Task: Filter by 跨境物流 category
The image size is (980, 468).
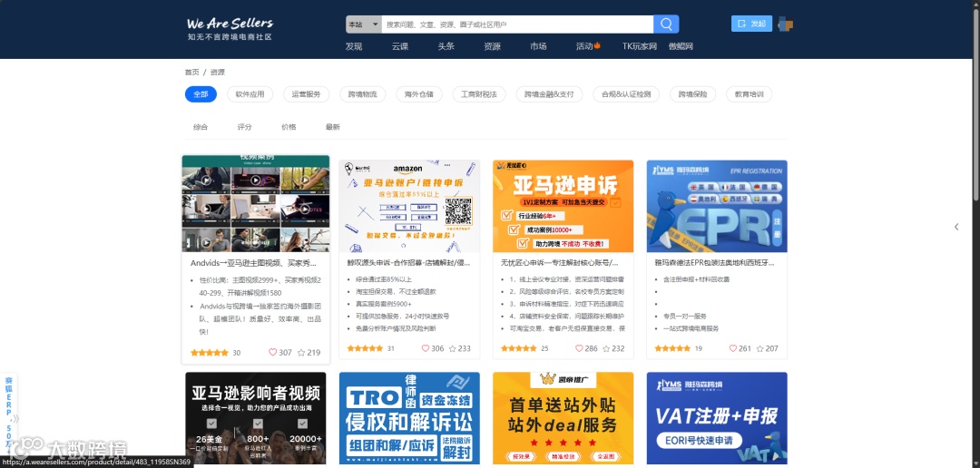Action: coord(362,94)
